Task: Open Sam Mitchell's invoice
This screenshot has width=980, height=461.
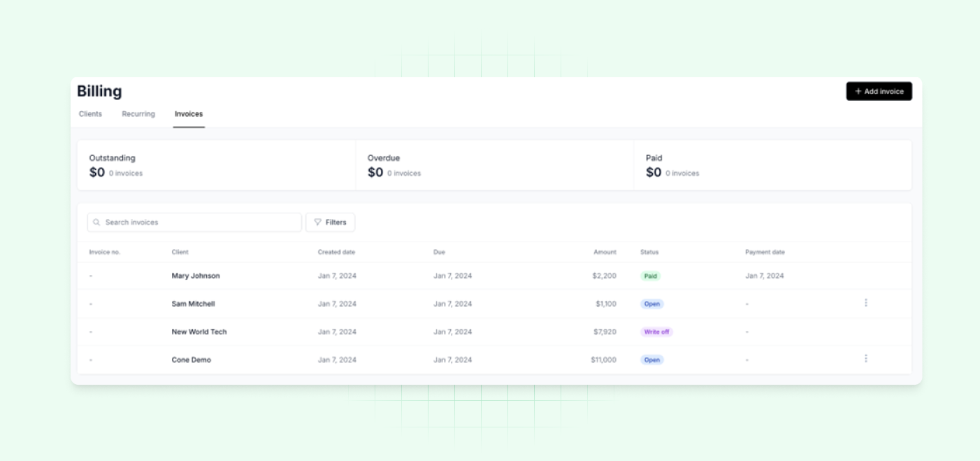Action: [193, 304]
